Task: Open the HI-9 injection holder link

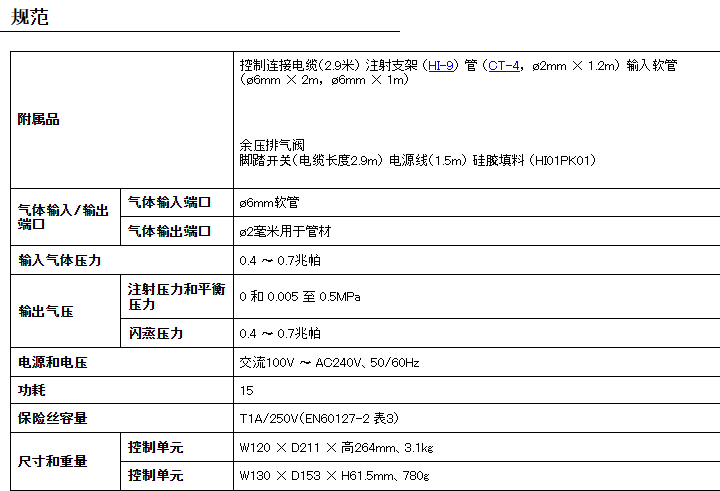Action: (441, 65)
